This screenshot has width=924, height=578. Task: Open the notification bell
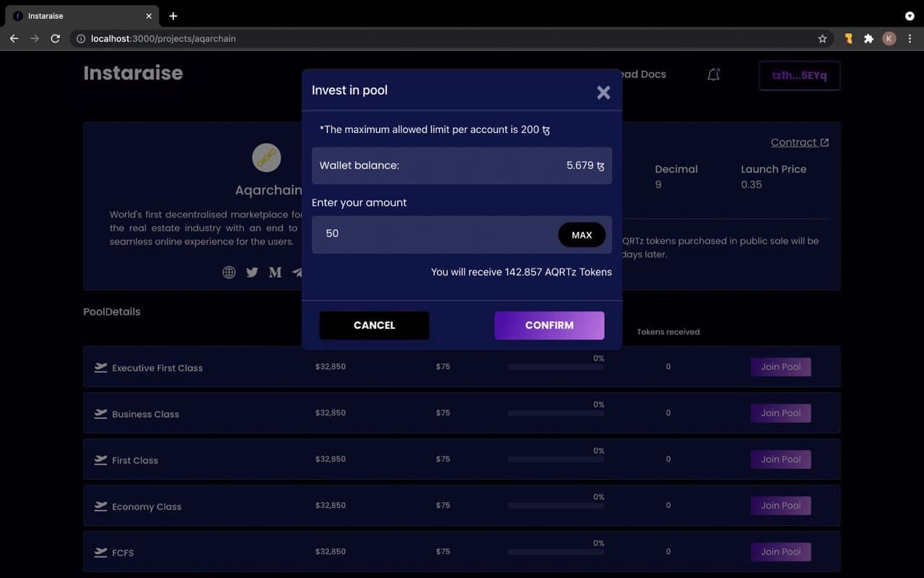pos(713,74)
